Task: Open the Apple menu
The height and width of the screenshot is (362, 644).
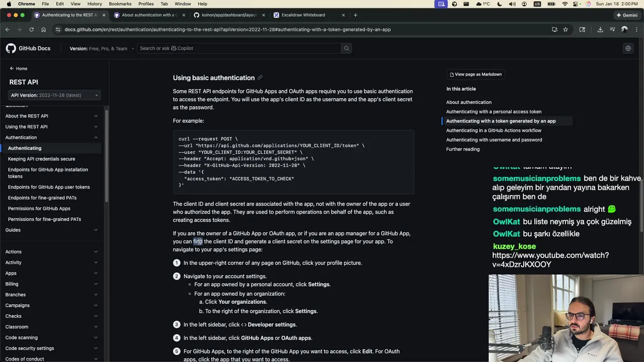Action: click(8, 4)
